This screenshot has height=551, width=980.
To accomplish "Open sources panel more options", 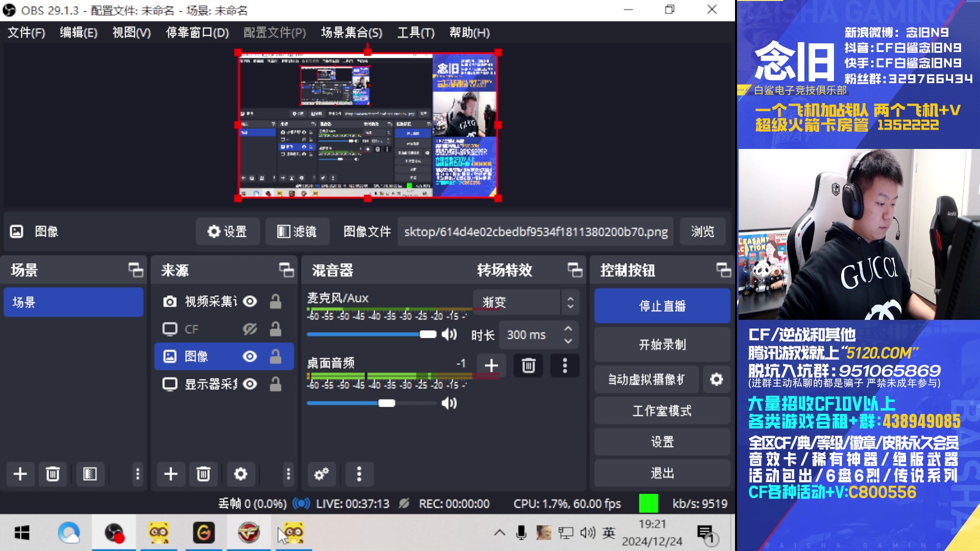I will point(288,474).
